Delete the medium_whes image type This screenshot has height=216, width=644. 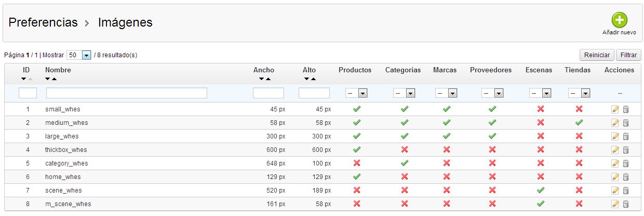[626, 123]
